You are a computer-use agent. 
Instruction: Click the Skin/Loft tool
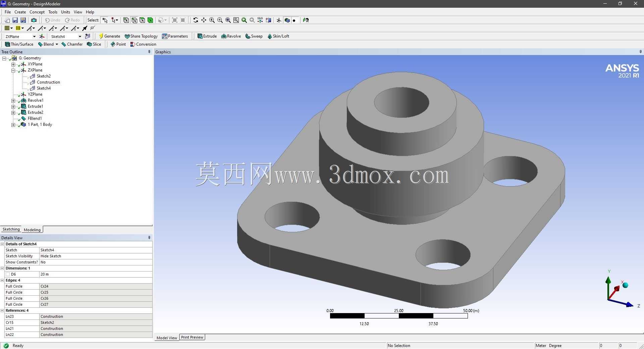pos(278,36)
